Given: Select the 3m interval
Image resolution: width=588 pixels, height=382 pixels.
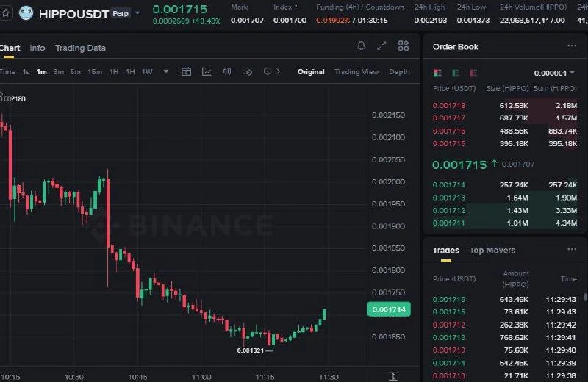Looking at the screenshot, I should (59, 71).
